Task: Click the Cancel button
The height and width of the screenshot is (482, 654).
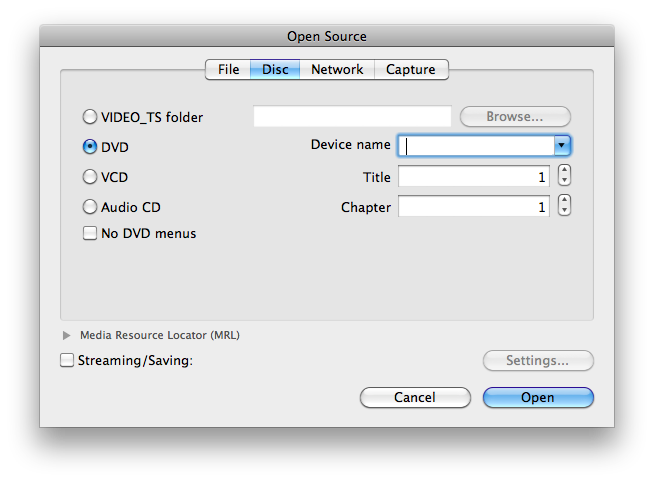Action: [414, 397]
